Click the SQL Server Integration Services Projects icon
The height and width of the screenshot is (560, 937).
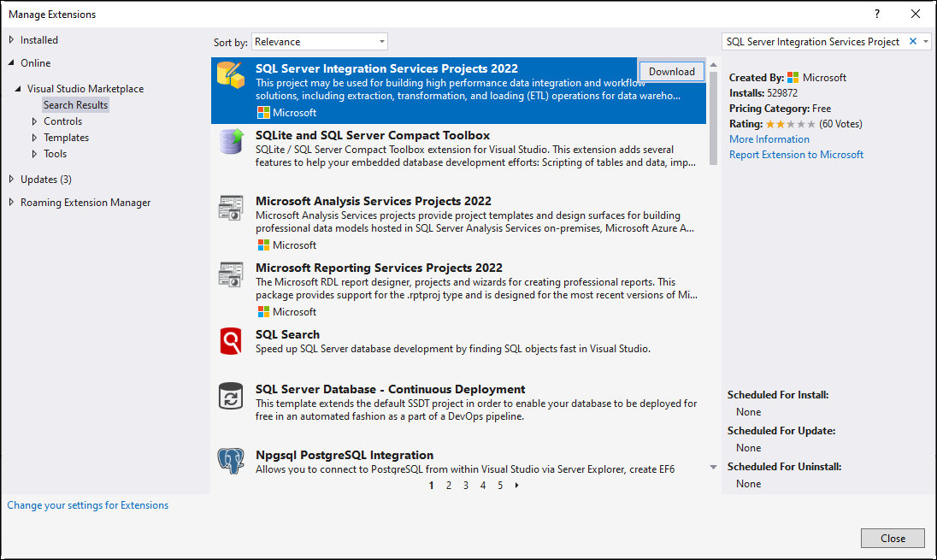231,75
